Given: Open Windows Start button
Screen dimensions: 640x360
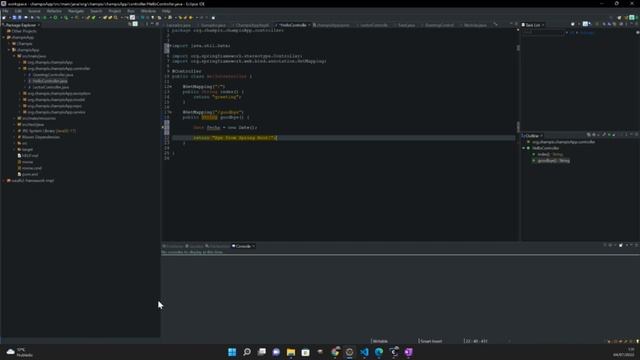Looking at the screenshot, I should [232, 352].
